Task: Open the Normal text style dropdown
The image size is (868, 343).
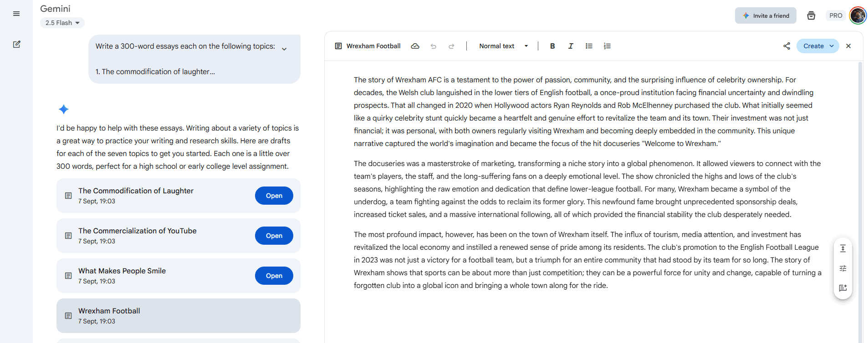Action: [503, 46]
